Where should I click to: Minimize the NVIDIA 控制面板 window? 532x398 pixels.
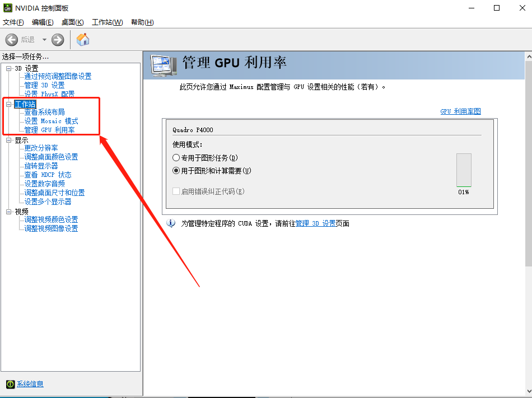click(472, 8)
